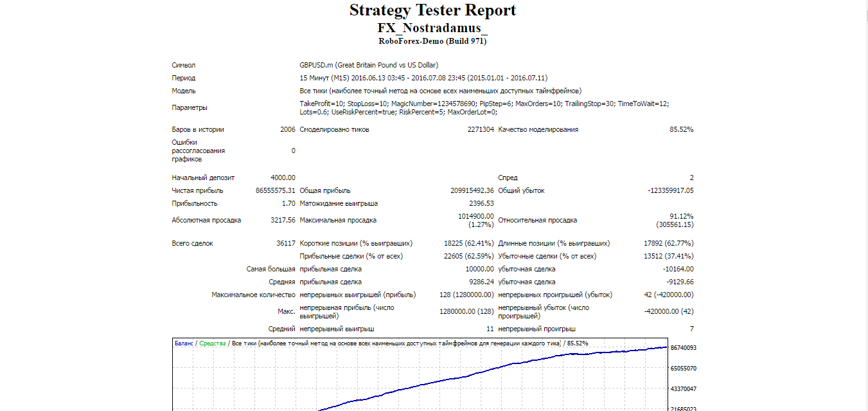This screenshot has height=411, width=868.
Task: Select the FX_Nostradamus_ expert name
Action: click(x=432, y=29)
